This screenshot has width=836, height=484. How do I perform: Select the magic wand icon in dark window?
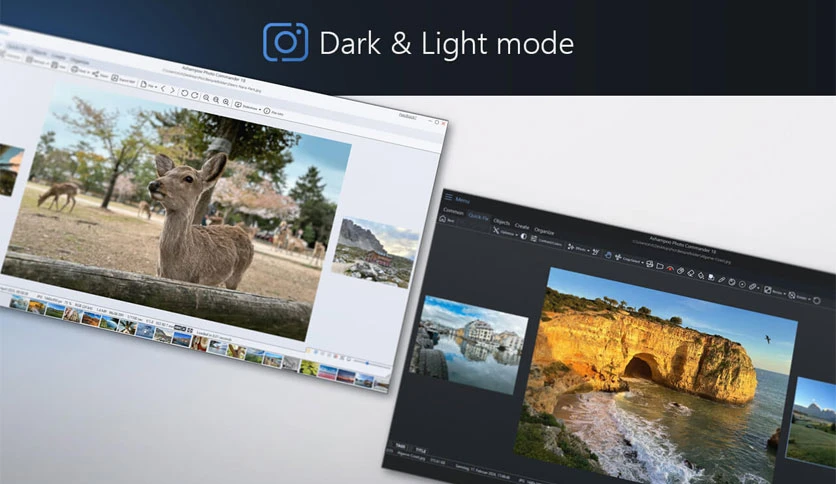click(x=596, y=252)
